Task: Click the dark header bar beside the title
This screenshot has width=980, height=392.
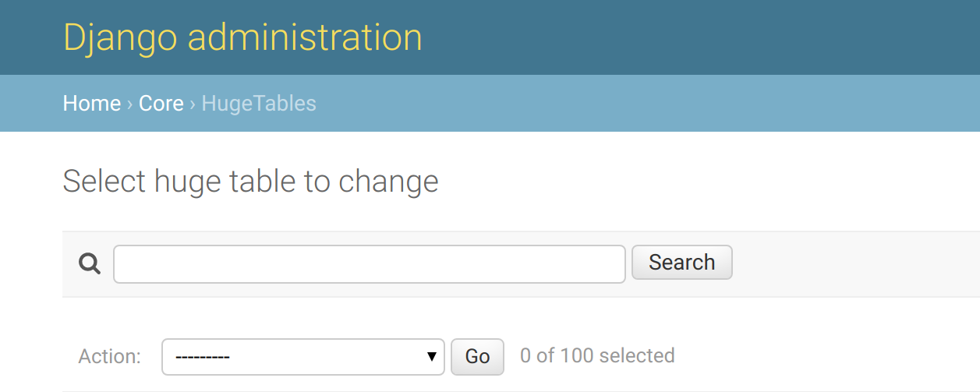Action: [x=702, y=37]
